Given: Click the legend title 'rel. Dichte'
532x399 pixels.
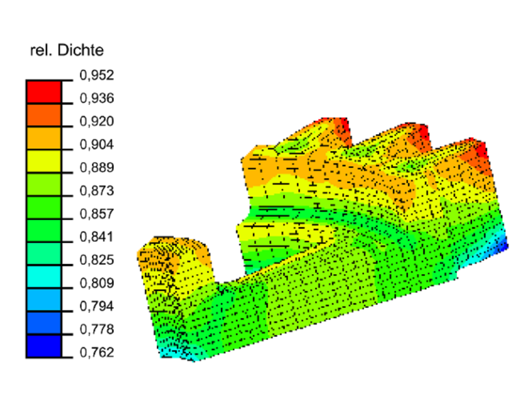Looking at the screenshot, I should click(67, 50).
